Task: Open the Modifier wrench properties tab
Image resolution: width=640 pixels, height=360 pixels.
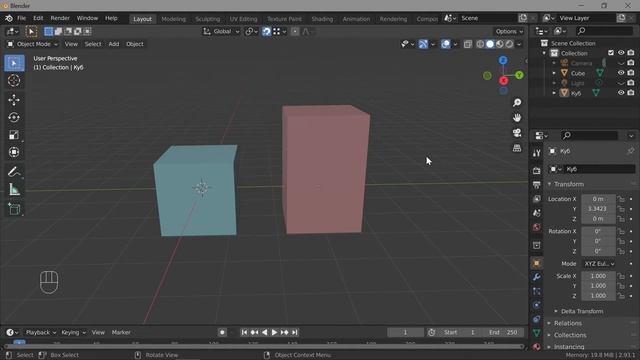Action: coord(536,277)
